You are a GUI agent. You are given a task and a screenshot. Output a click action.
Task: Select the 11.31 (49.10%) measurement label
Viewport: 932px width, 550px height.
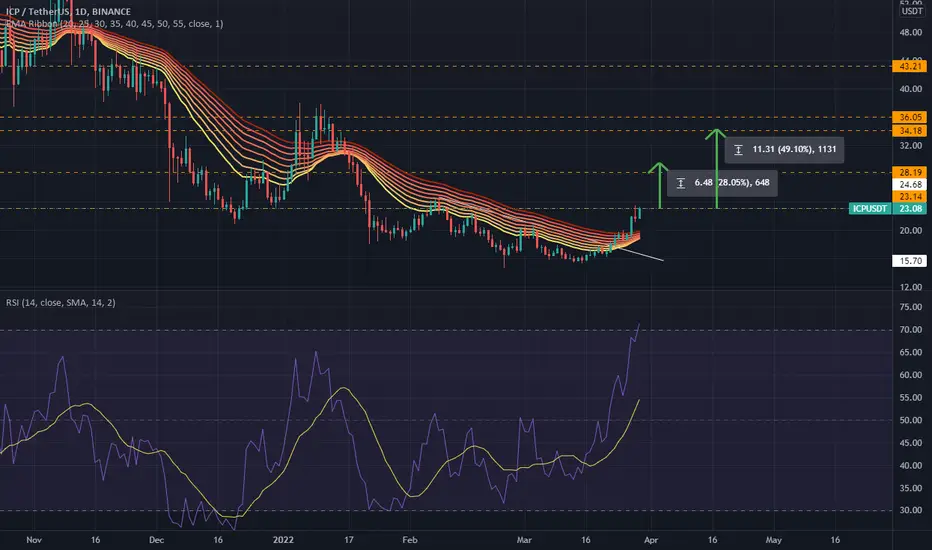click(785, 149)
